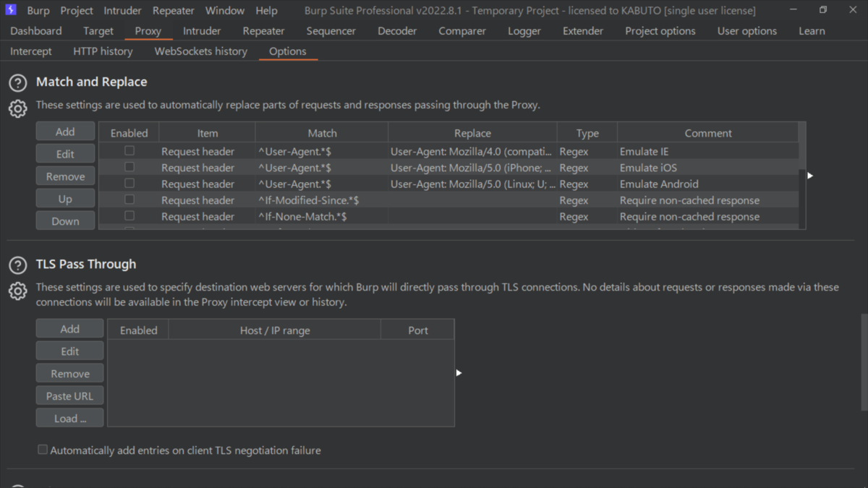868x488 pixels.
Task: Select the Emulate IE comment cell
Action: (x=708, y=152)
